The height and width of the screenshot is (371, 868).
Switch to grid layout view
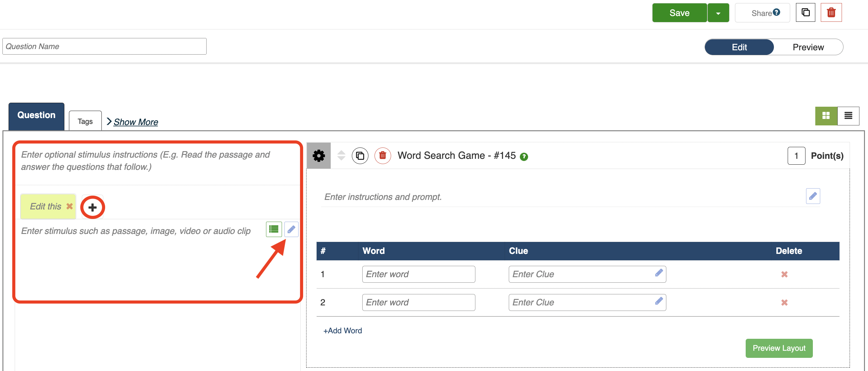coord(826,116)
